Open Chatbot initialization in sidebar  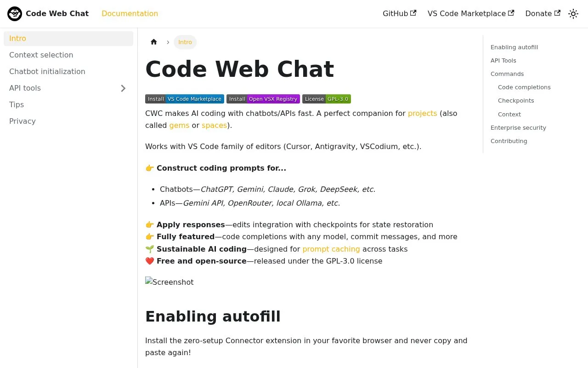click(68, 72)
